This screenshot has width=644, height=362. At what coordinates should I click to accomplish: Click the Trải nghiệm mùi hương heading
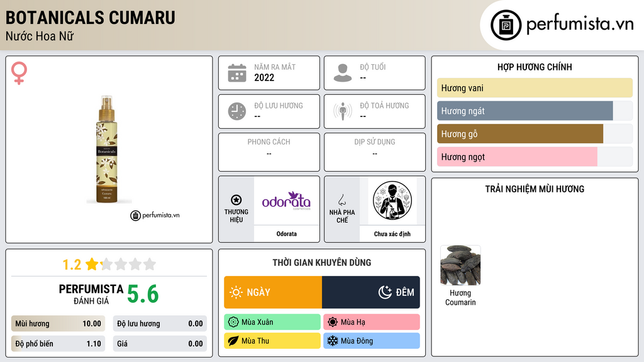point(535,189)
